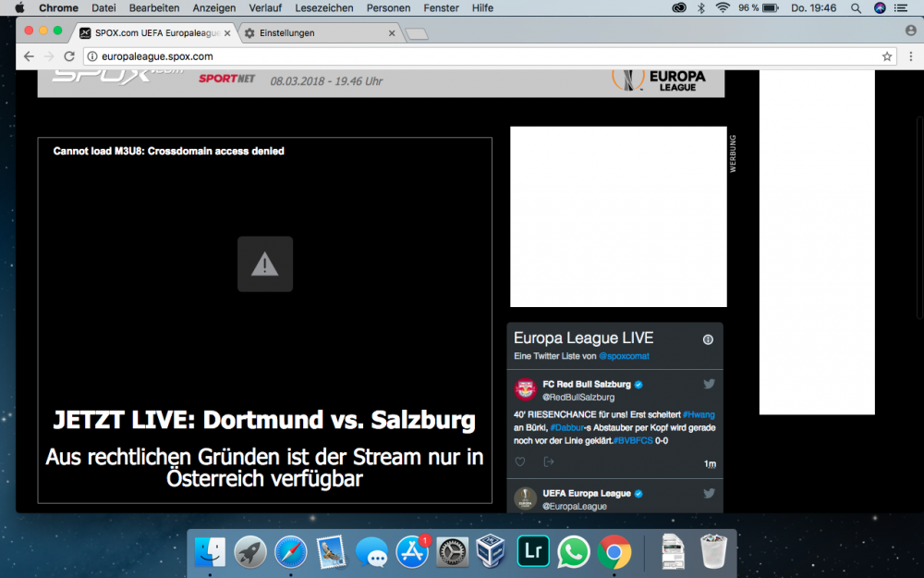Click the Bluetooth status icon

tap(701, 8)
